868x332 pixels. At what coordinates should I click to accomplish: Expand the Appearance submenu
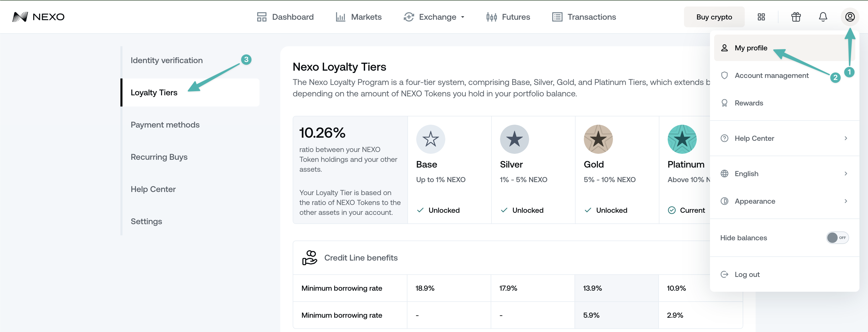point(784,201)
